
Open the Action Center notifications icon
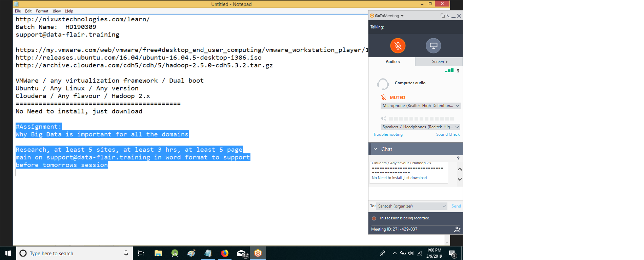tap(452, 254)
